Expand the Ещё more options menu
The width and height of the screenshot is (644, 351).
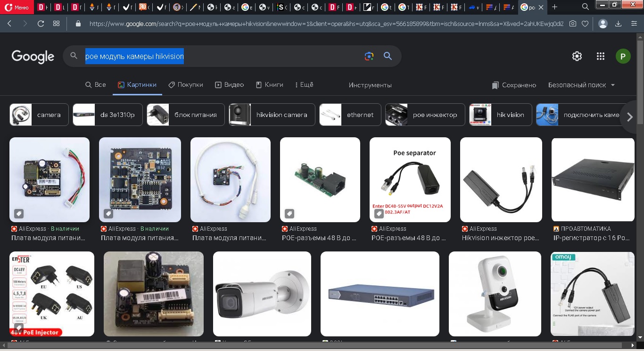click(x=303, y=85)
